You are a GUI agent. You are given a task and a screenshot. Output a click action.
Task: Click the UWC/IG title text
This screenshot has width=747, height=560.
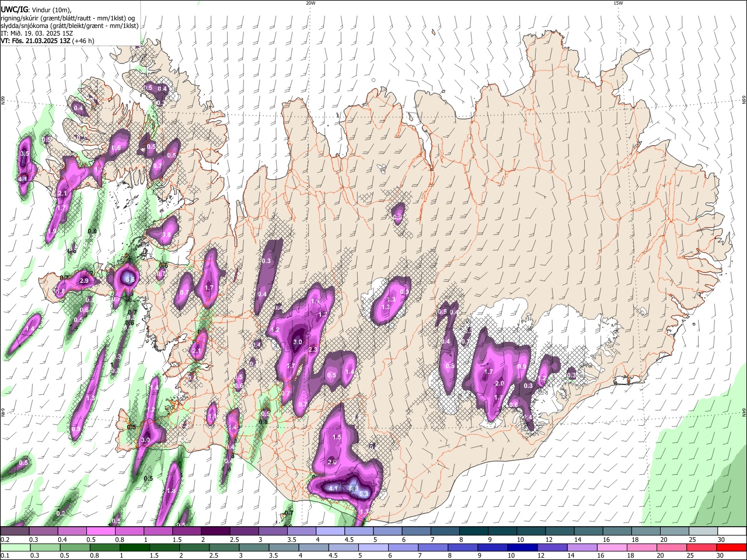point(15,9)
